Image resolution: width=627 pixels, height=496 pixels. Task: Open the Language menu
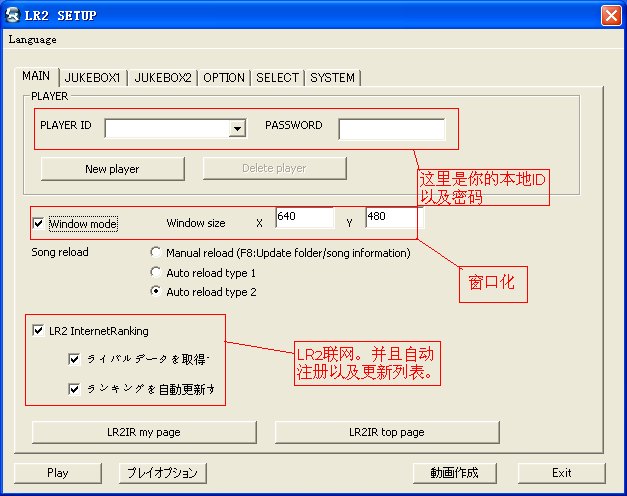(32, 40)
